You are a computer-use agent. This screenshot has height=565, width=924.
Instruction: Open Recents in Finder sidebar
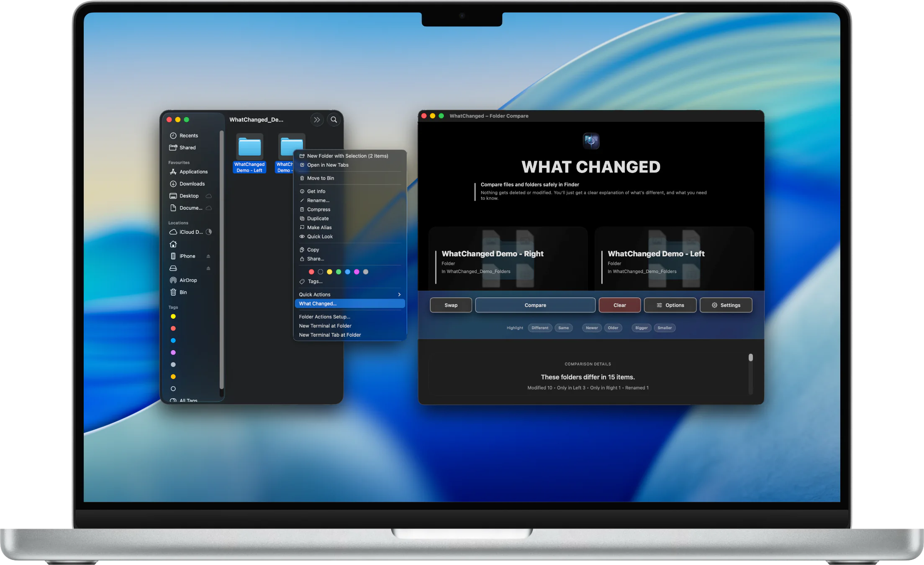tap(184, 136)
